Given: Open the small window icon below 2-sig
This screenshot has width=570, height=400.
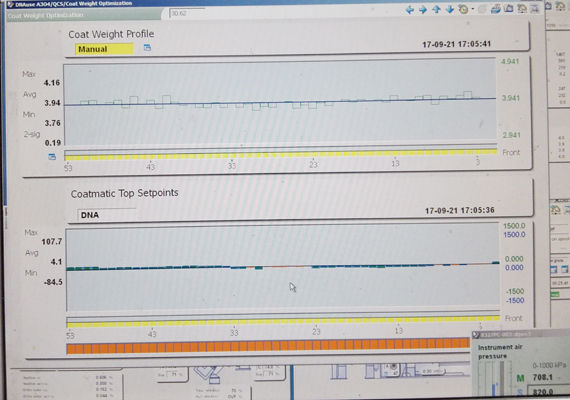Looking at the screenshot, I should [x=52, y=157].
